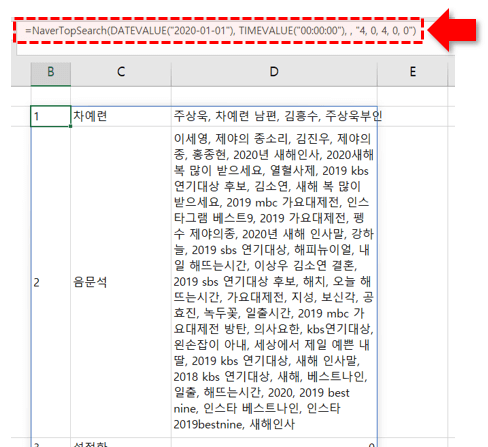The height and width of the screenshot is (447, 488).
Task: Select the empty column E cell beside 차예련 row
Action: tap(413, 116)
